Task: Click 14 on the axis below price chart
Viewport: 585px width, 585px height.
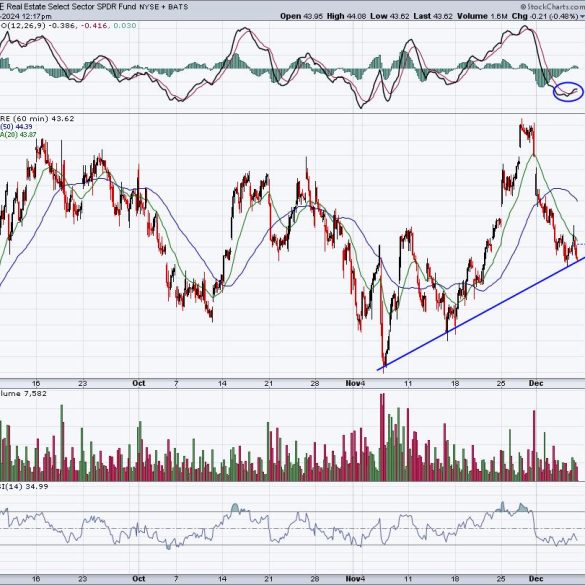Action: (x=222, y=383)
